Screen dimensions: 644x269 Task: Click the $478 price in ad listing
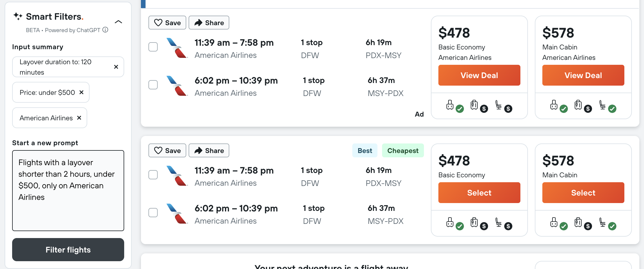click(x=454, y=33)
